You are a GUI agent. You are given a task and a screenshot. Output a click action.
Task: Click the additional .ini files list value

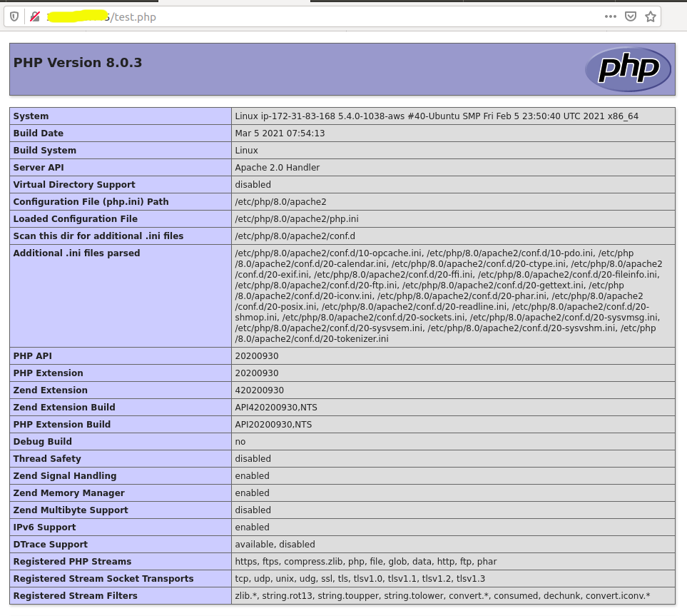coord(449,296)
